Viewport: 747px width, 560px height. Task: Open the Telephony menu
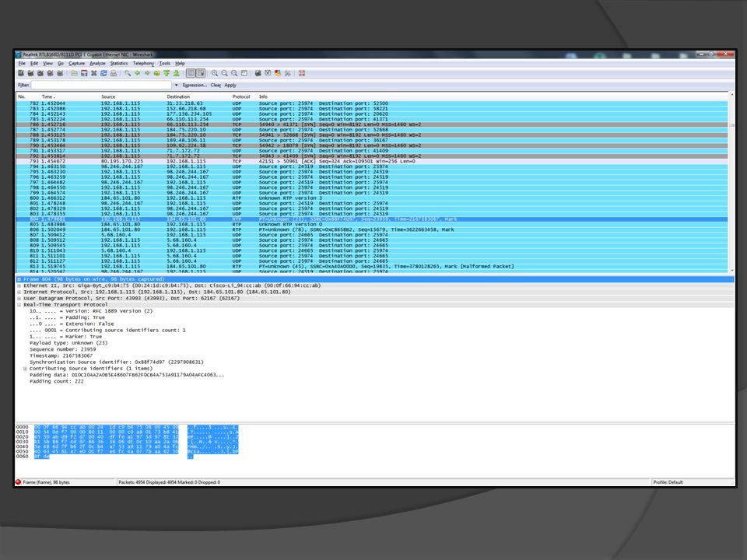[x=143, y=63]
